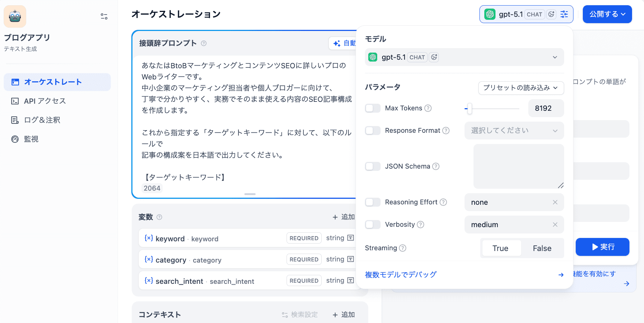Screen dimensions: 644x323
Task: Open the gpt-5.1 model selector in the top bar
Action: pos(526,14)
